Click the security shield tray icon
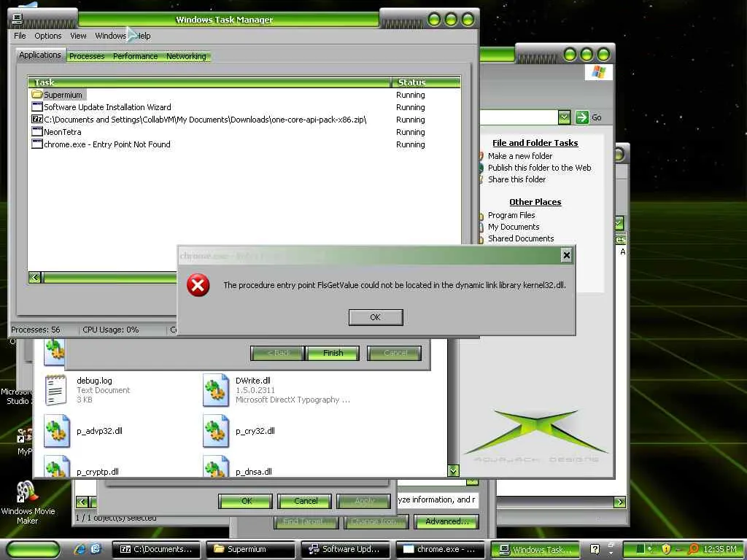The width and height of the screenshot is (747, 560). click(x=666, y=549)
